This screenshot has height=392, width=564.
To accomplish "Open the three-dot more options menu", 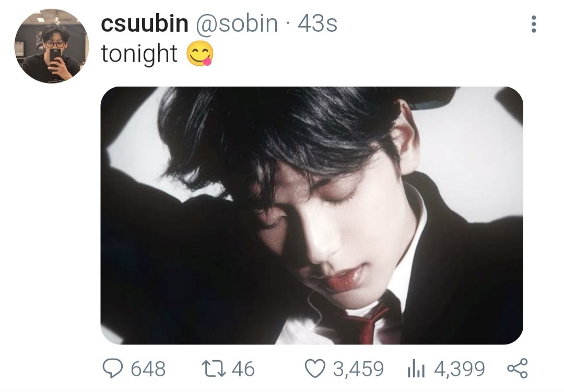I will pos(533,24).
